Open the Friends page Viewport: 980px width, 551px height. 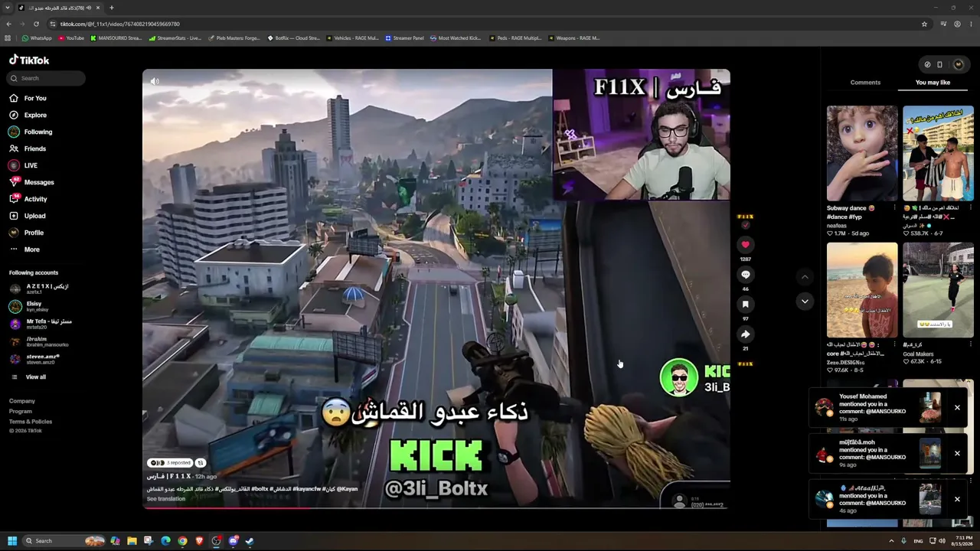[28, 148]
